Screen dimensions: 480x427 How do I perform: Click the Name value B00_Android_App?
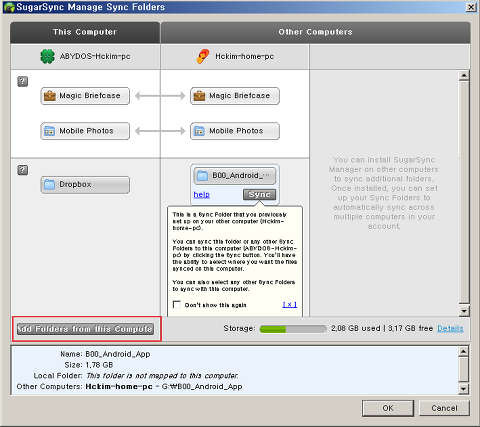[118, 354]
